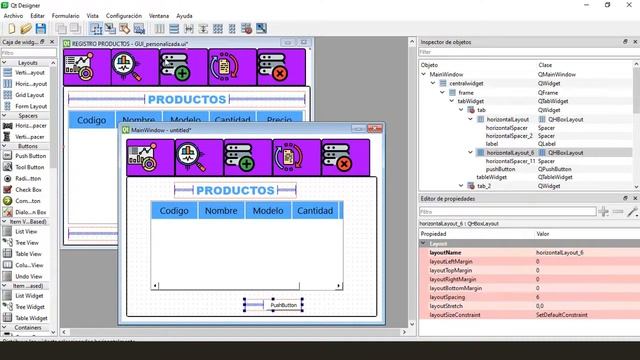Click Modelo column header in untitled MainWindow
Screen dimensions: 640x360
[268, 211]
